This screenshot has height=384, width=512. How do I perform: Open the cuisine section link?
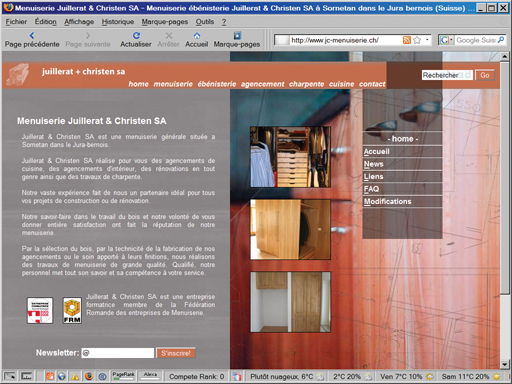coord(341,84)
